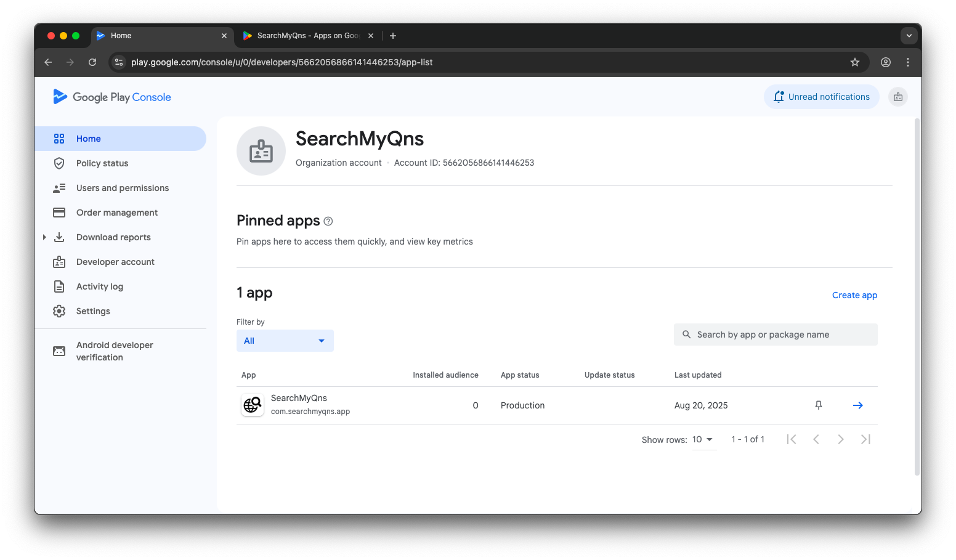Click the Google Play Console logo

tap(111, 97)
